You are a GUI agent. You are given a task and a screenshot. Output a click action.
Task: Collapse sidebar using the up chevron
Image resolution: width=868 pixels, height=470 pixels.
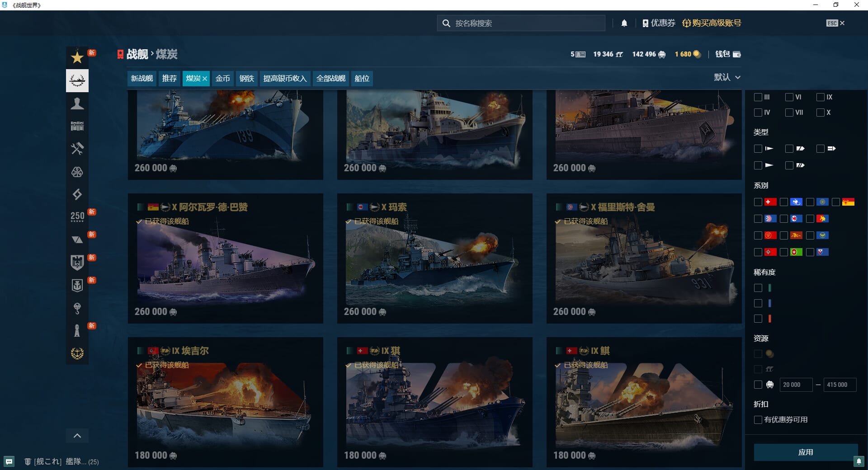(77, 436)
